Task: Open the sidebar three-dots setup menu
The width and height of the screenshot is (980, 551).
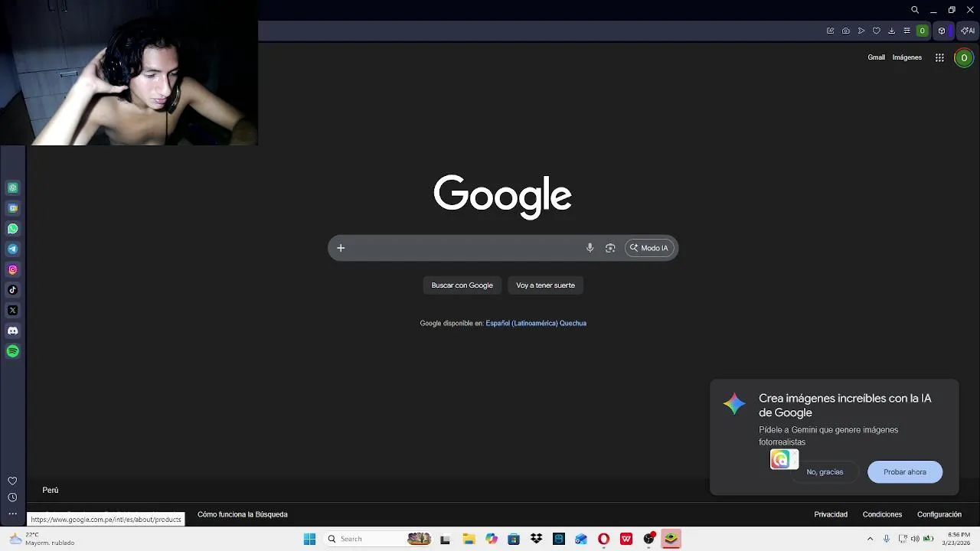Action: pyautogui.click(x=12, y=514)
